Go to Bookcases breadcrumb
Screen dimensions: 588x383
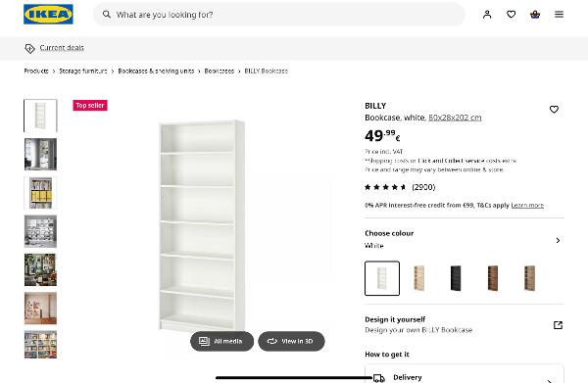(x=219, y=71)
